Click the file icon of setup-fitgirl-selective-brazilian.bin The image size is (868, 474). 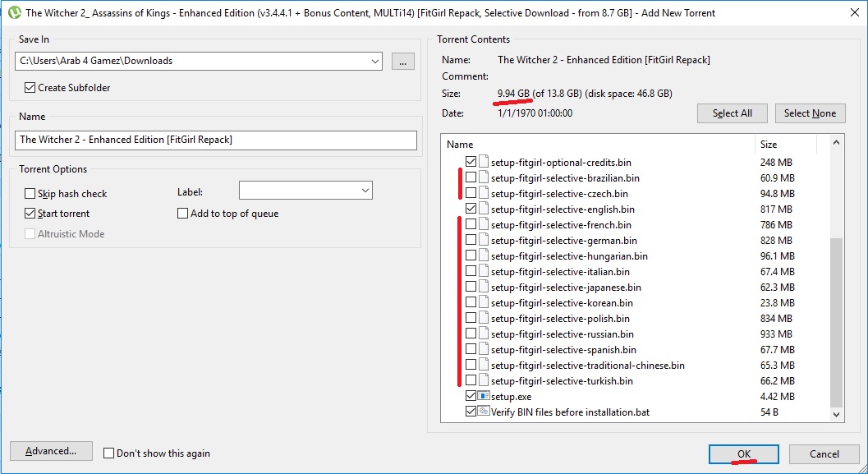click(484, 177)
